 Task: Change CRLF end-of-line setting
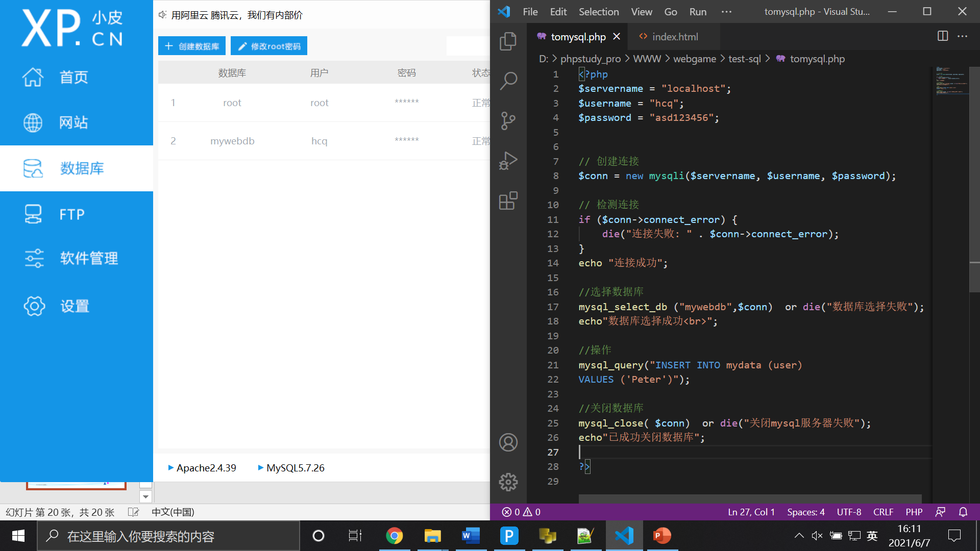(883, 512)
